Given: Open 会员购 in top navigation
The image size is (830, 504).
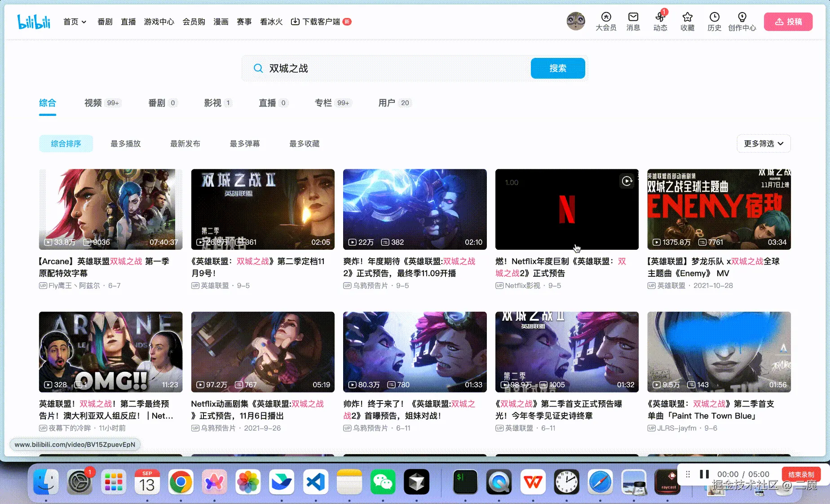Looking at the screenshot, I should pos(194,22).
